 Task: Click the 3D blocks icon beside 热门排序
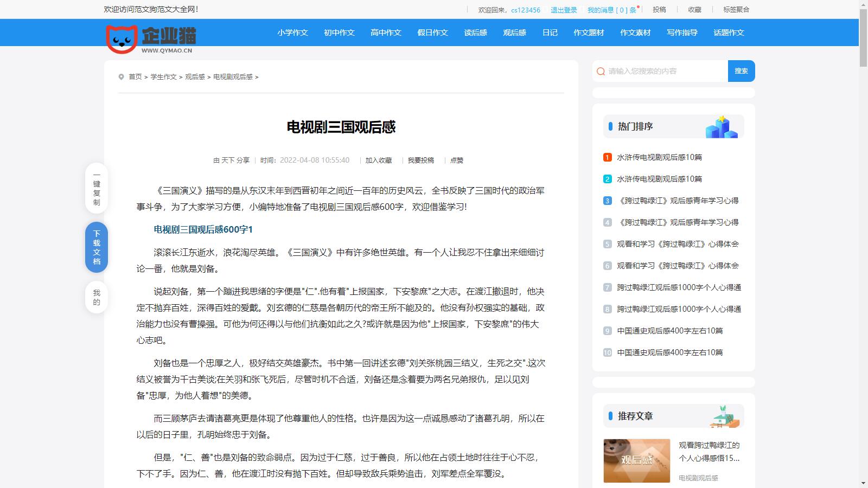point(722,126)
